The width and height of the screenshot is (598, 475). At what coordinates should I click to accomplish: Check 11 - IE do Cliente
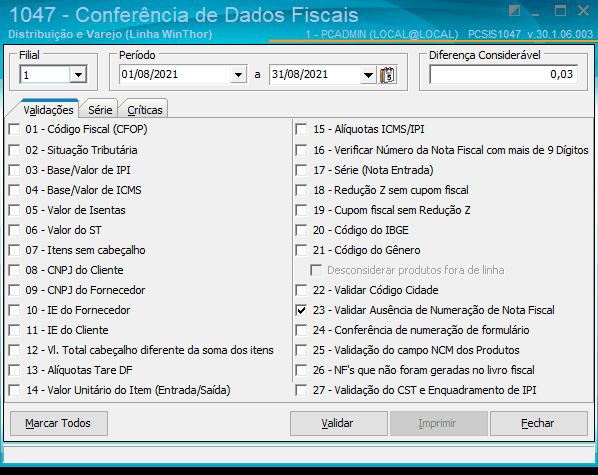[x=14, y=330]
